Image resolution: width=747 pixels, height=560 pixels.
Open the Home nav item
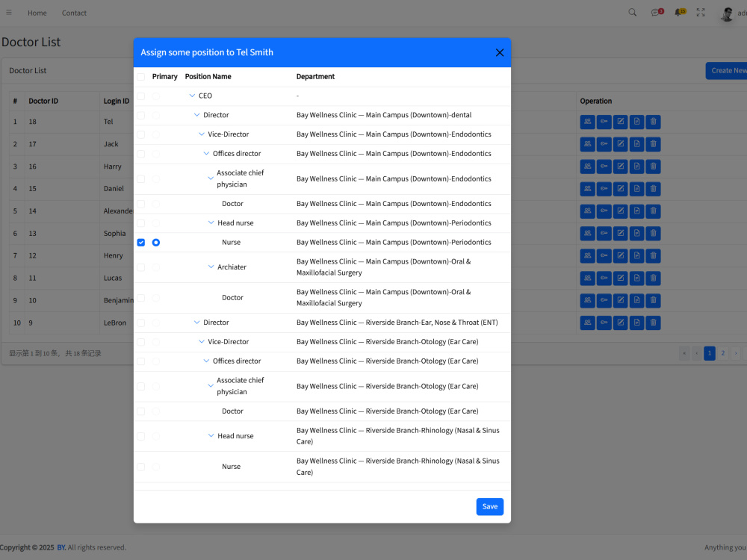37,13
